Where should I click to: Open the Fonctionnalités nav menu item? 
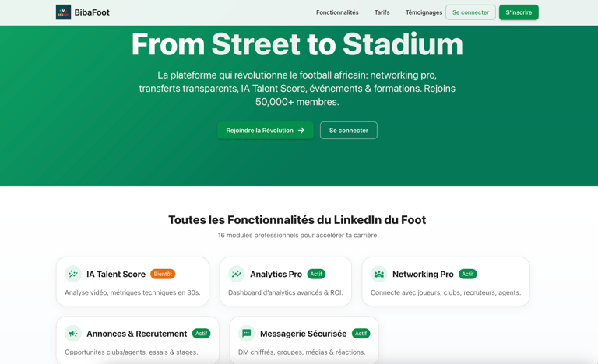pos(337,12)
